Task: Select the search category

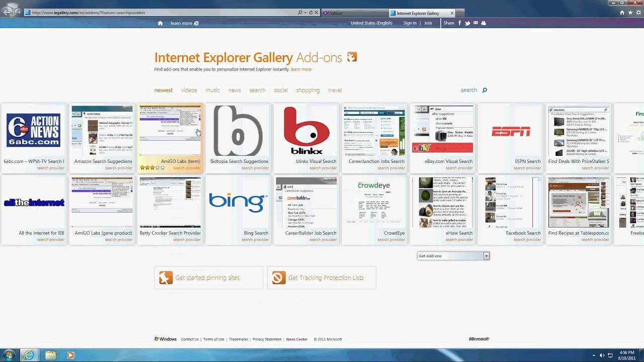Action: [257, 90]
